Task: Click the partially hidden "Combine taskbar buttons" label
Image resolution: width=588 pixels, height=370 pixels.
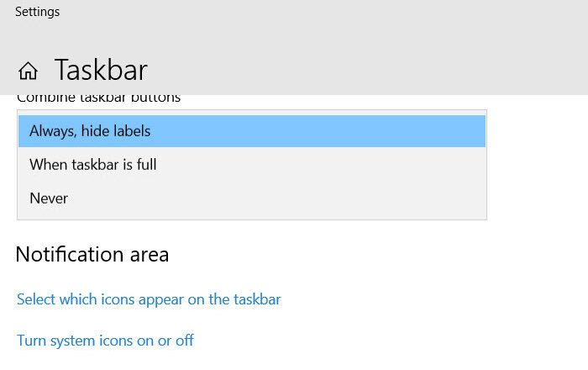Action: 98,98
